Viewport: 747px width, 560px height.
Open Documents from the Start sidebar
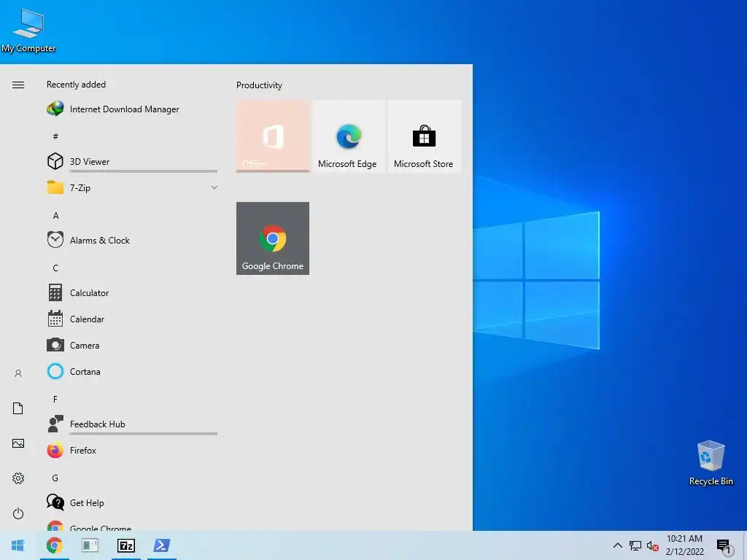coord(18,408)
